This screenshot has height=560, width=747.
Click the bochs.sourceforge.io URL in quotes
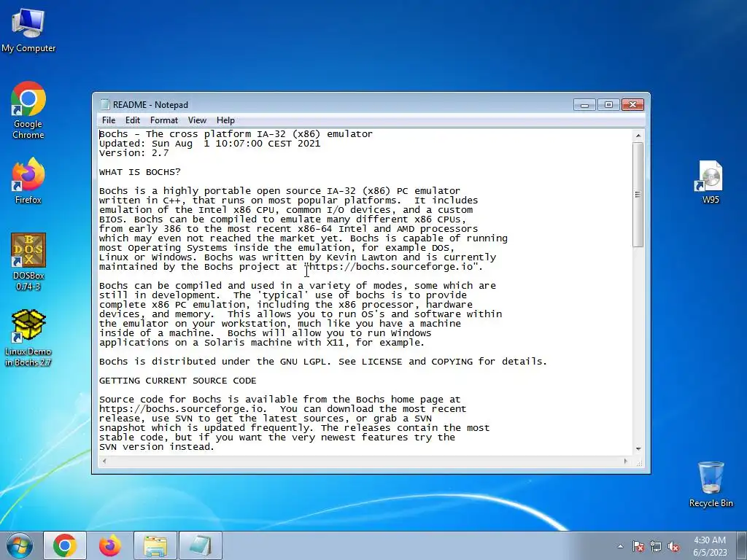click(x=393, y=267)
